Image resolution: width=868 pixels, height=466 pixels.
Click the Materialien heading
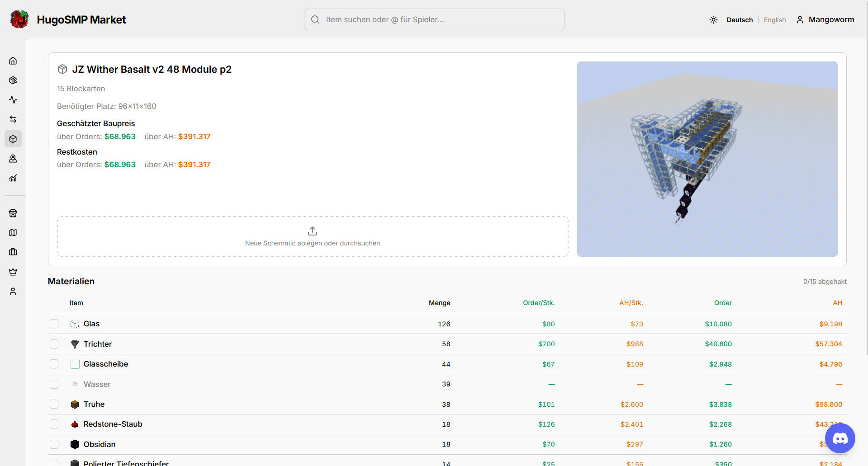(x=71, y=281)
